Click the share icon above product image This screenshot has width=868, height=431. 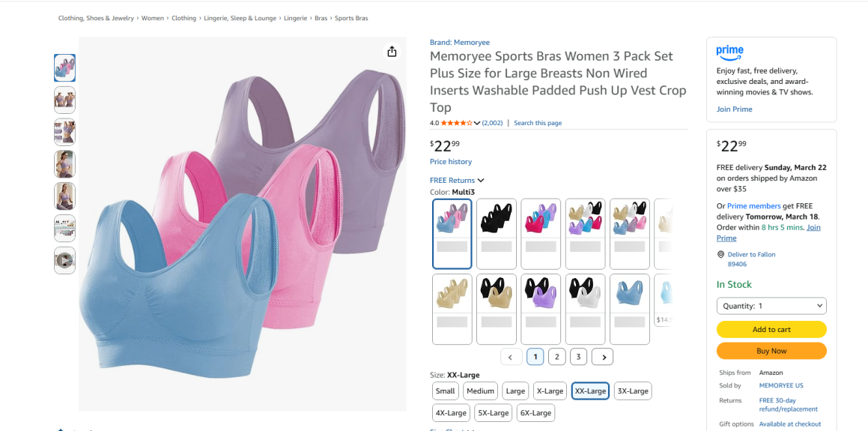[392, 51]
